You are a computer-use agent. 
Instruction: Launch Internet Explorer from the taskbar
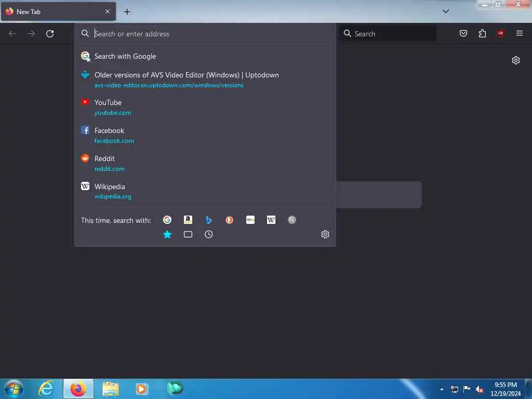[x=46, y=389]
